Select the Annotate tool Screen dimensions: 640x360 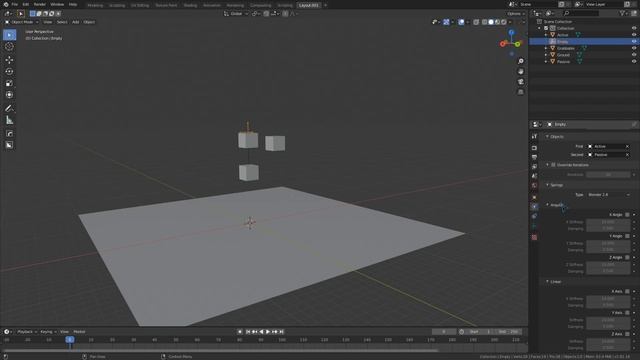(9, 108)
